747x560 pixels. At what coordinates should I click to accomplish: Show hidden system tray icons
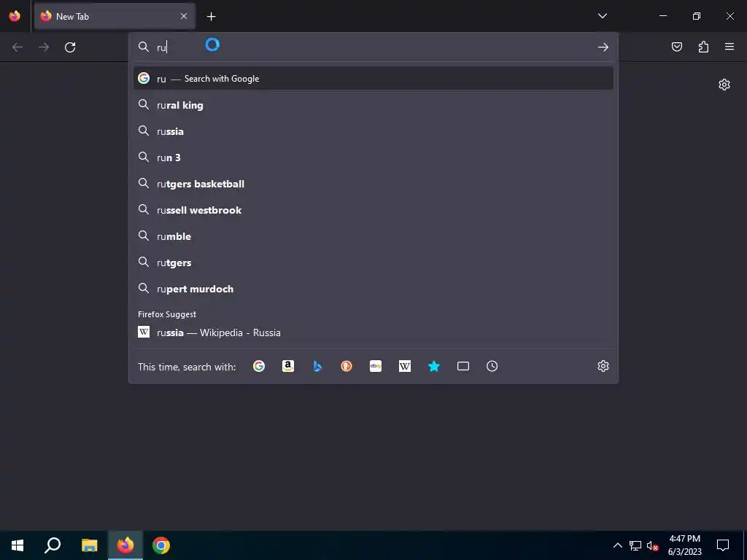pyautogui.click(x=617, y=545)
